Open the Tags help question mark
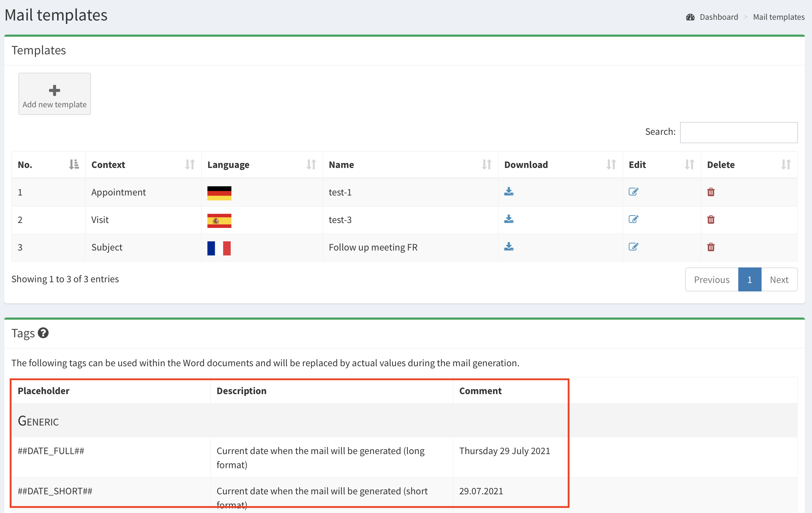The image size is (812, 513). coord(43,333)
